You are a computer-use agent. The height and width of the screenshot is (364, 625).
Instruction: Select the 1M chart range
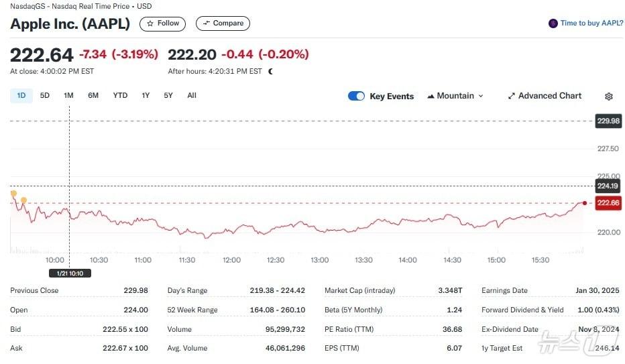[68, 95]
